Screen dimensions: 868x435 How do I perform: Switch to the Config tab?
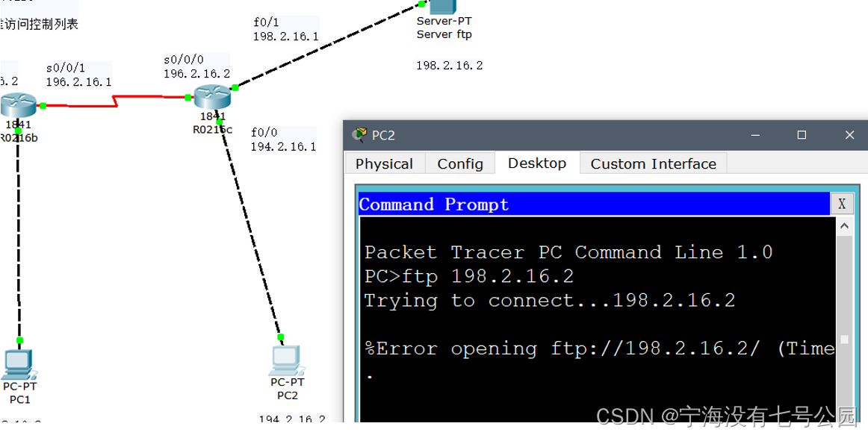coord(460,163)
